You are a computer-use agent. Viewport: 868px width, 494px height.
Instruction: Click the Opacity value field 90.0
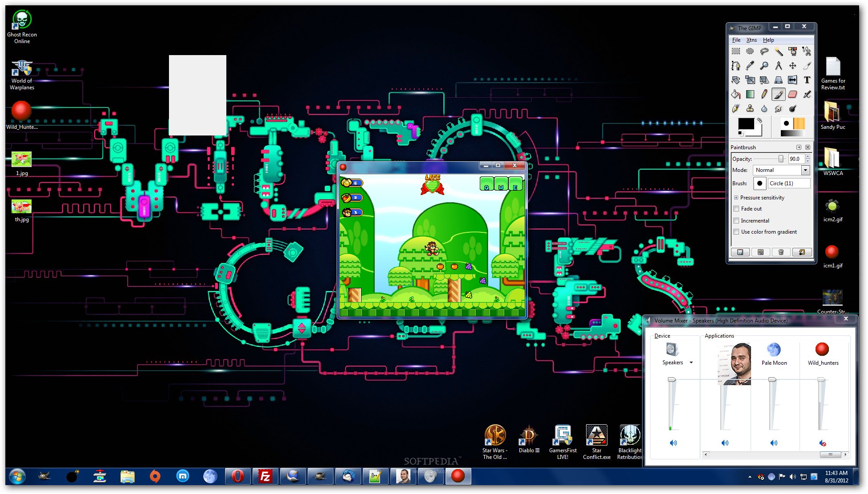click(796, 159)
